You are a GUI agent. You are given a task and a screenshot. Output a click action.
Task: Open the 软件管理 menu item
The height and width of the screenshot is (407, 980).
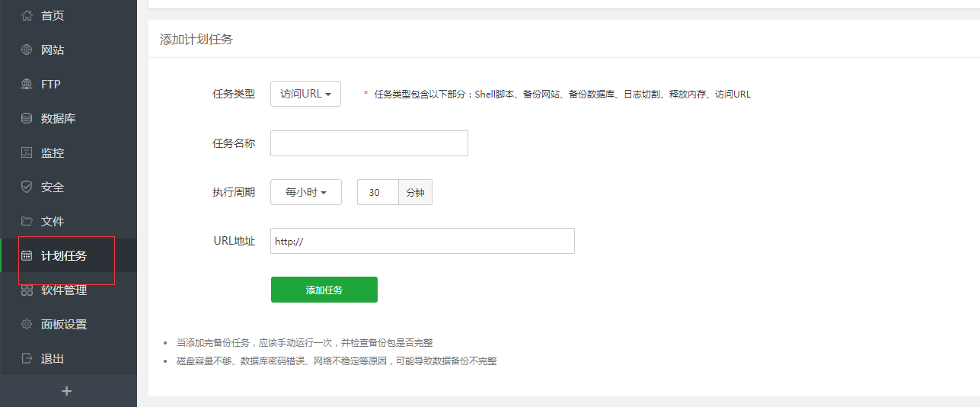69,290
